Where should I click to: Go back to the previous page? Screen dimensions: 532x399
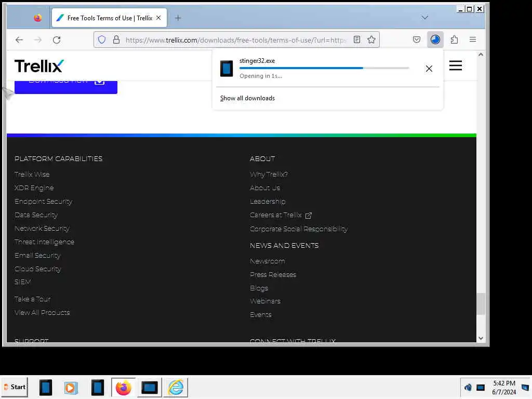(19, 40)
